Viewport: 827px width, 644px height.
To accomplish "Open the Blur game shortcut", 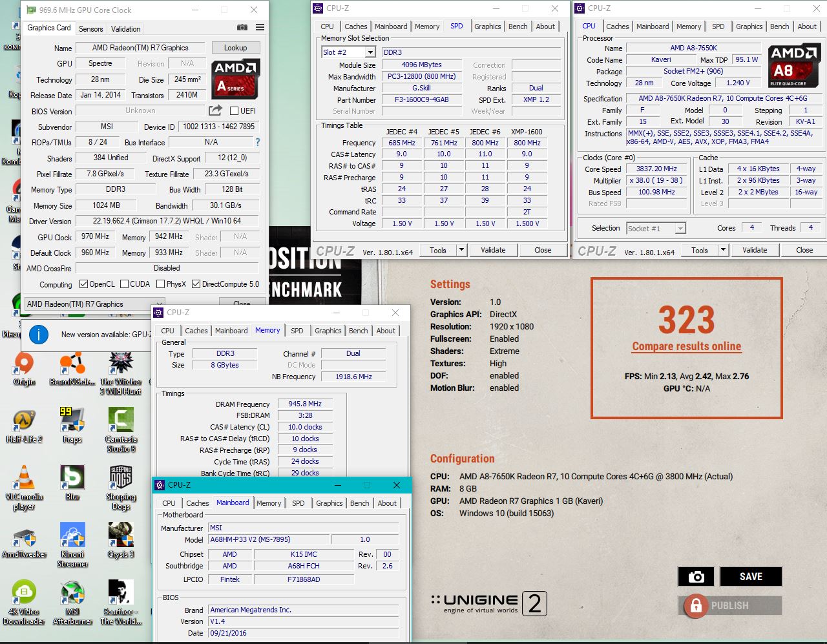I will 72,483.
